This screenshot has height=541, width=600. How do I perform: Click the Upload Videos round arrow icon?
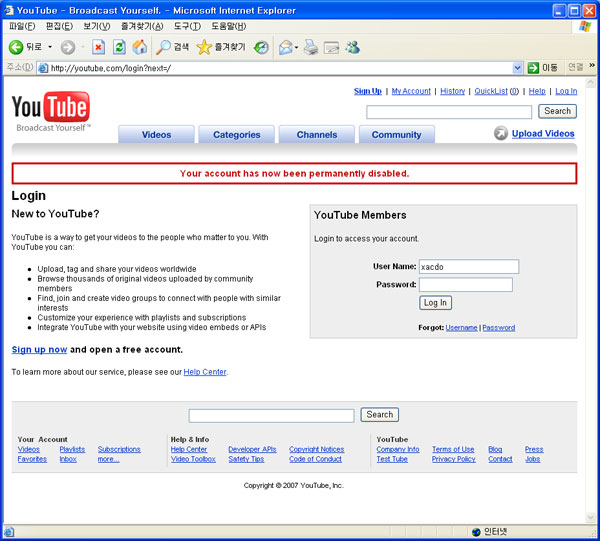click(501, 134)
